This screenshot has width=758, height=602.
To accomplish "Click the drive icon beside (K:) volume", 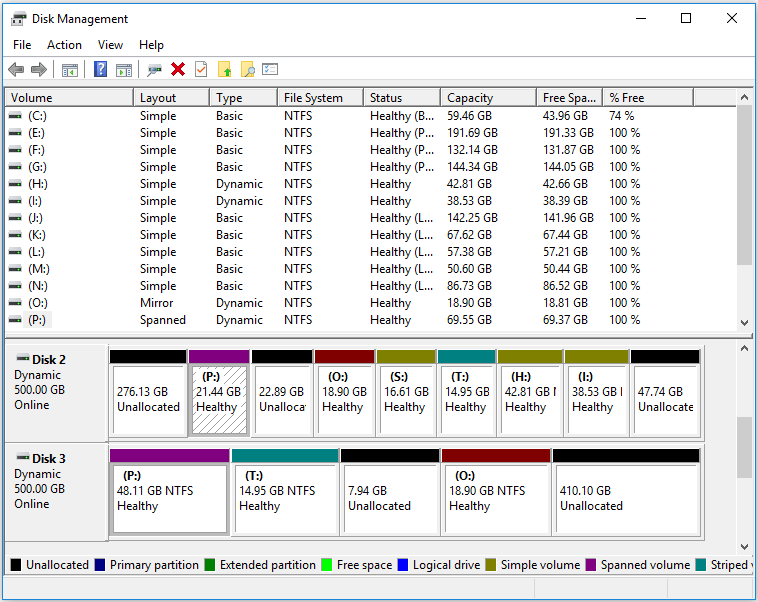I will tap(15, 235).
